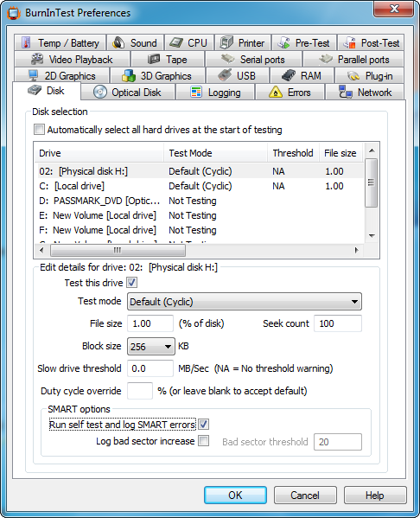Open the CPU tab
420x518 pixels.
tap(189, 42)
